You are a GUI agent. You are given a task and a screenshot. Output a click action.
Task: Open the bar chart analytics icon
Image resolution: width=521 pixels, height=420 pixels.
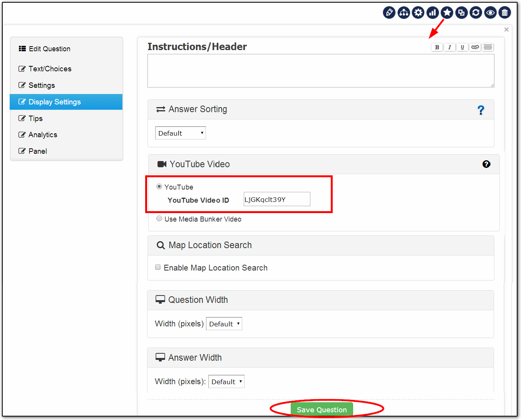(x=432, y=13)
